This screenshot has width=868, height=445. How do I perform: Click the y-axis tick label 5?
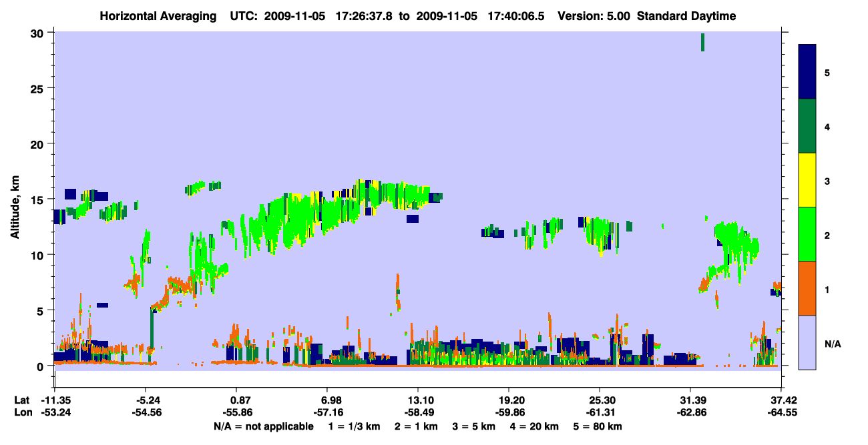coord(41,310)
